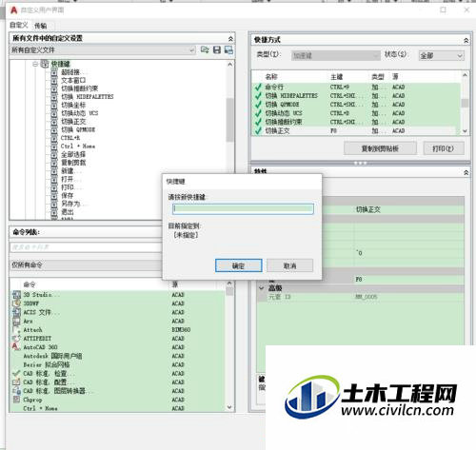The width and height of the screenshot is (476, 450).
Task: Click the 切换正交 value in properties
Action: (368, 209)
